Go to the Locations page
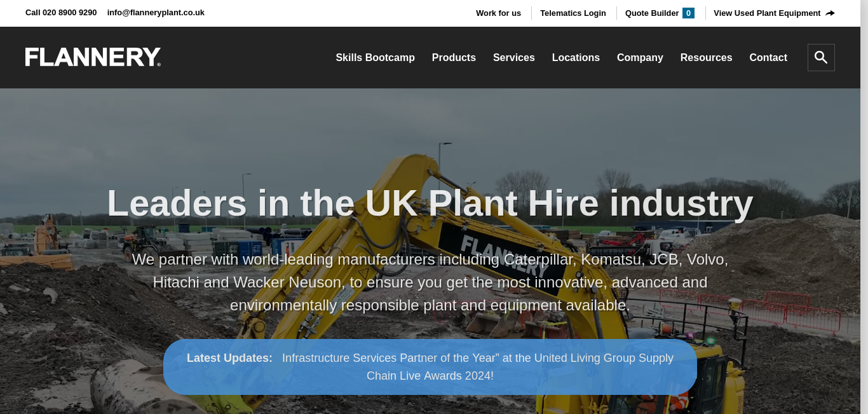 tap(576, 58)
